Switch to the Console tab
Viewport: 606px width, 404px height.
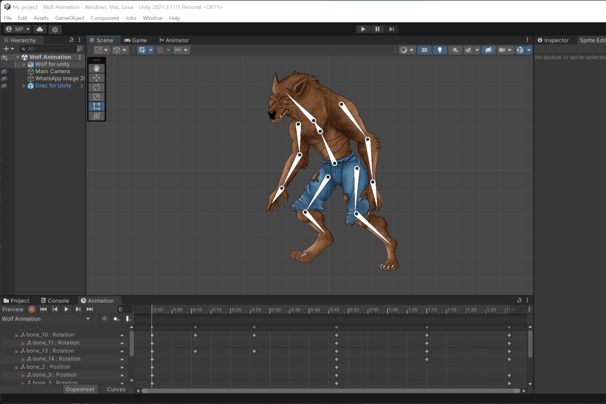click(55, 301)
